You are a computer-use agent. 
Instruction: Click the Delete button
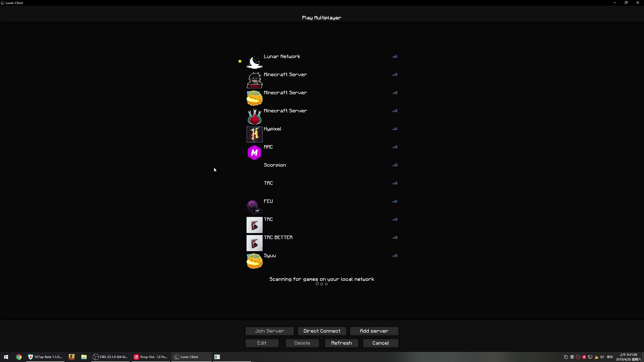click(302, 343)
